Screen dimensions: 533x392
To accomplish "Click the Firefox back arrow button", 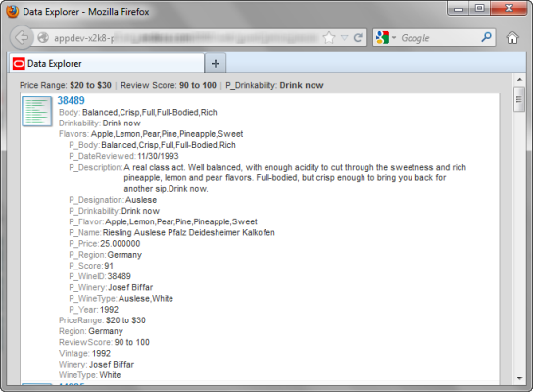I will tap(22, 37).
